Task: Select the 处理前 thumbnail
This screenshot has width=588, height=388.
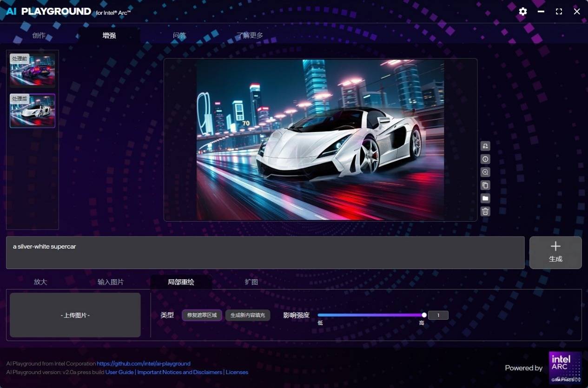Action: (x=33, y=70)
